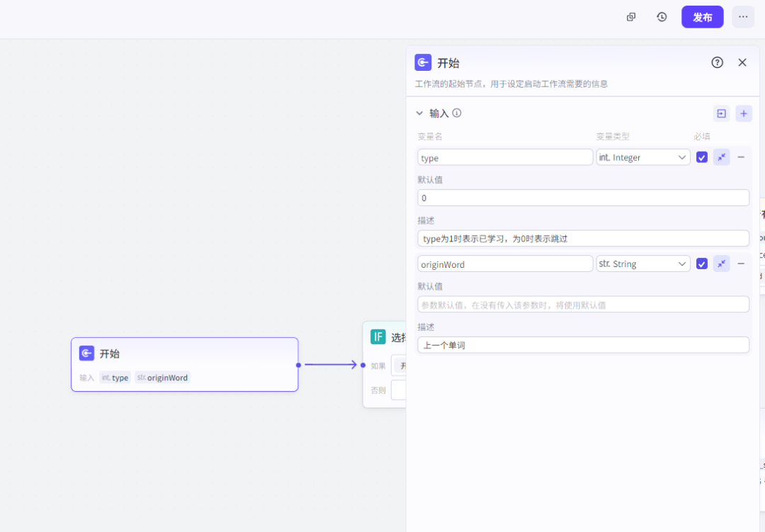Click the IF icon on the 选择器 node

[x=378, y=336]
